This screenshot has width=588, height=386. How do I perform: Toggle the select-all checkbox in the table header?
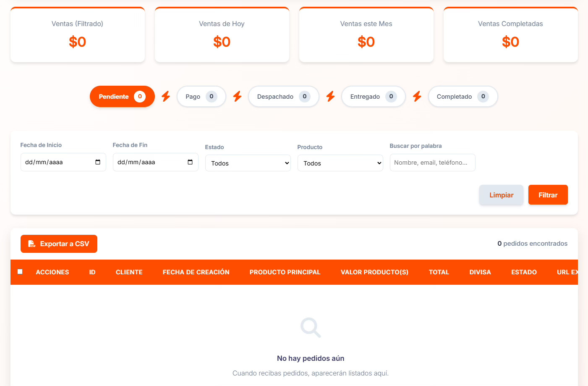20,272
